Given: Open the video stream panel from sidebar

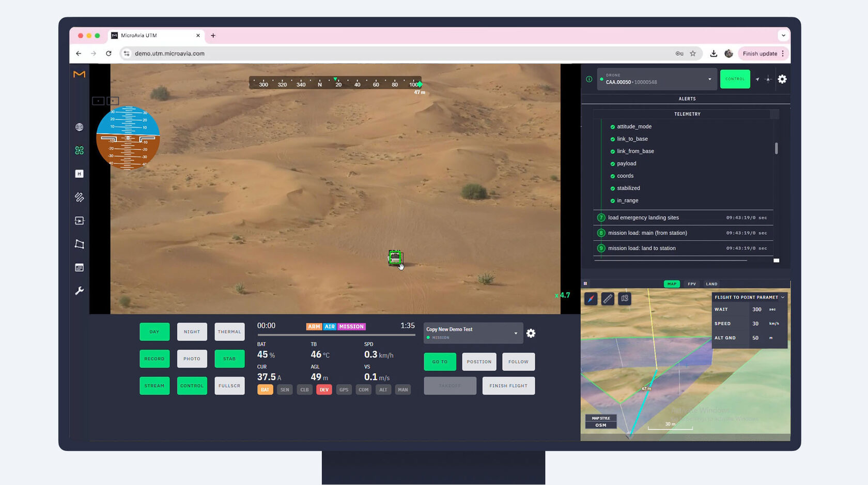Looking at the screenshot, I should (x=79, y=220).
